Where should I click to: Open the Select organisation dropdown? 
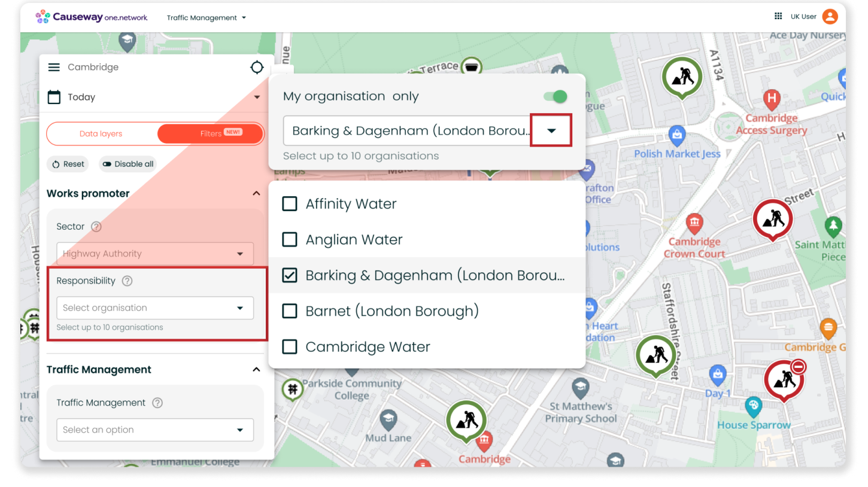click(155, 308)
